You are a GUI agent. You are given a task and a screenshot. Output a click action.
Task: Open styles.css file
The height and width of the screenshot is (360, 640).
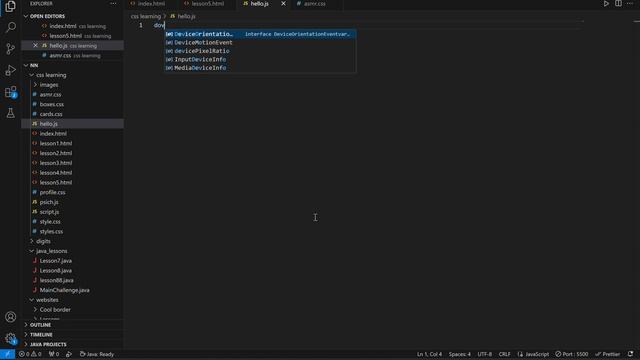[51, 231]
